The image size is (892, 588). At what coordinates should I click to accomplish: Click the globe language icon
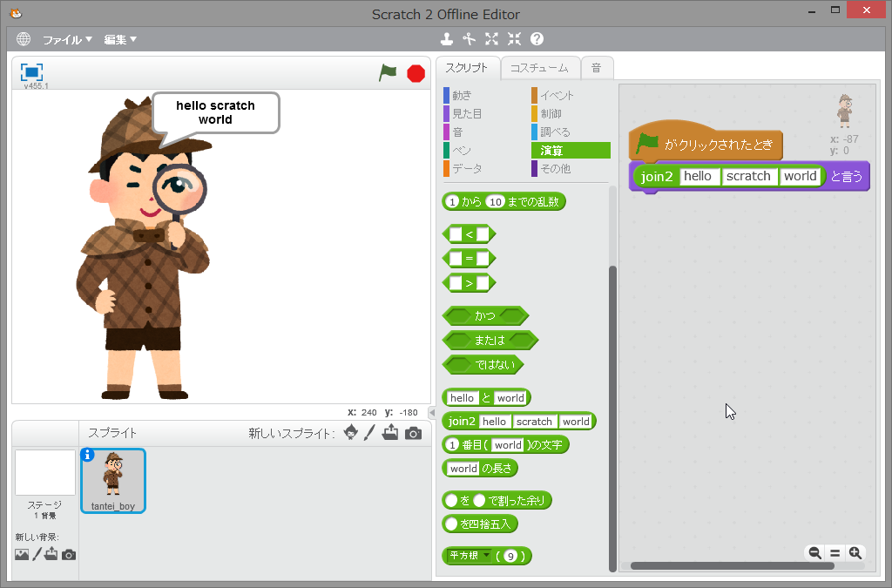24,38
